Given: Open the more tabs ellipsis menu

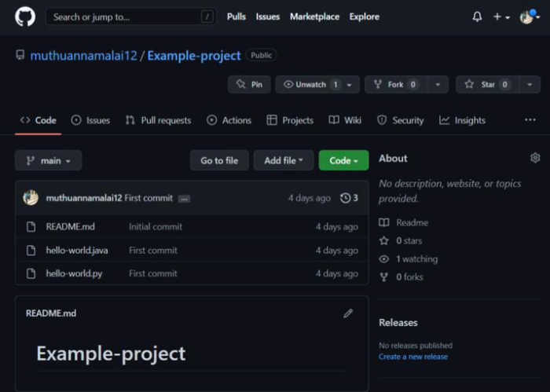Looking at the screenshot, I should point(530,120).
